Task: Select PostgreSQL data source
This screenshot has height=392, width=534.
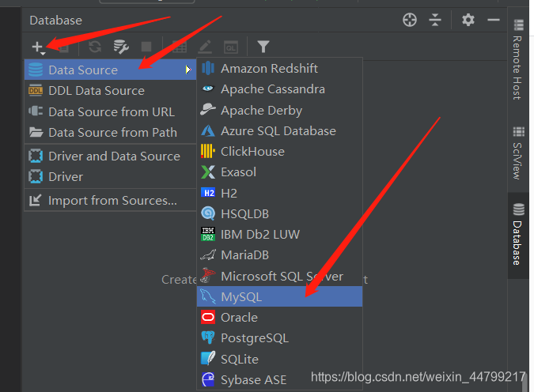Action: coord(279,338)
